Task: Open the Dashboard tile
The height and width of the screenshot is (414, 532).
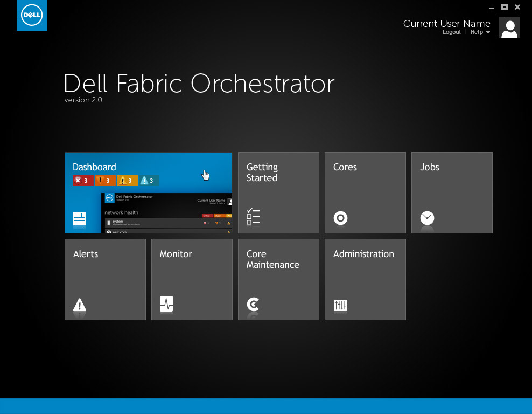Action: 148,192
